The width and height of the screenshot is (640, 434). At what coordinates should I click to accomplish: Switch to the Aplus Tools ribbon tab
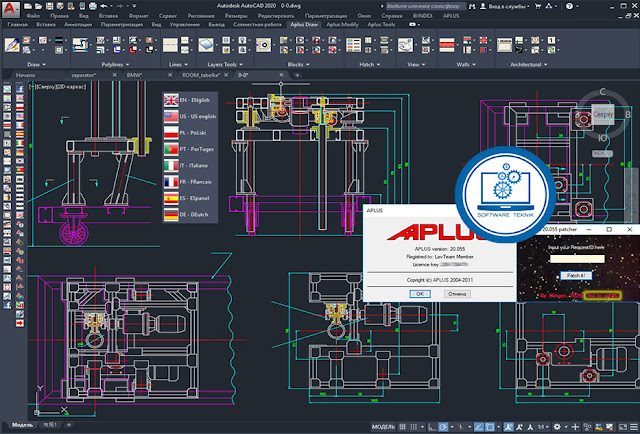381,24
